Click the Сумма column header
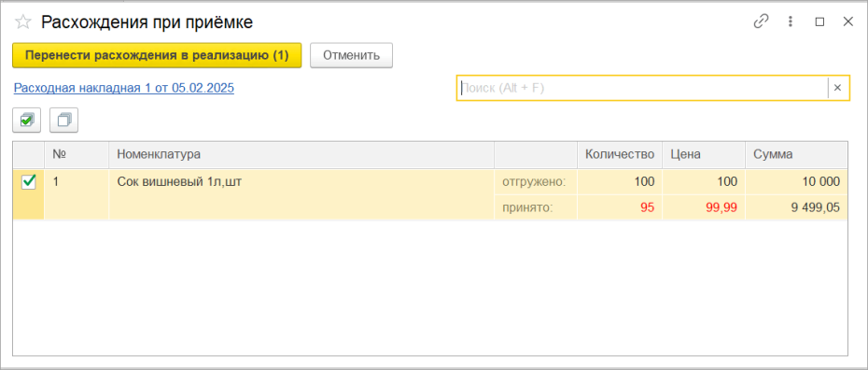This screenshot has height=370, width=868. [x=796, y=154]
